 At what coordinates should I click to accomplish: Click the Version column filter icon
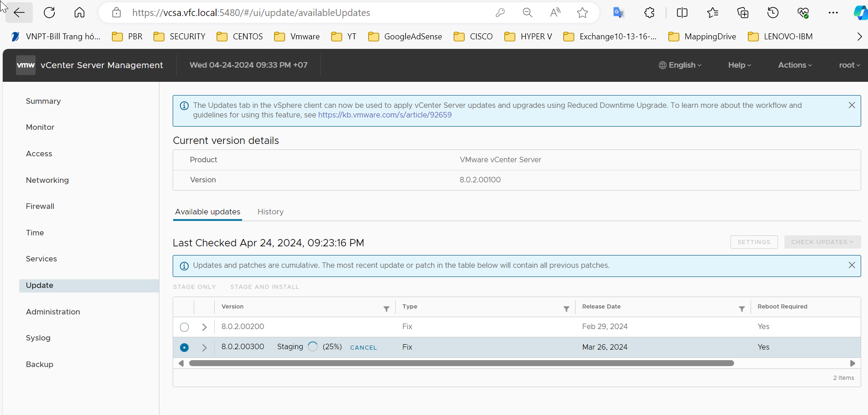coord(386,309)
